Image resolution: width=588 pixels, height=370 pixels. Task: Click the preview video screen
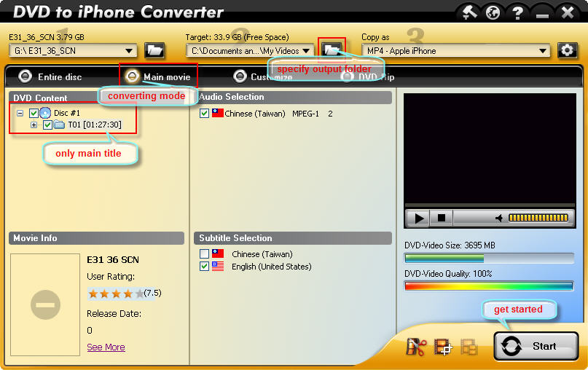coord(490,149)
